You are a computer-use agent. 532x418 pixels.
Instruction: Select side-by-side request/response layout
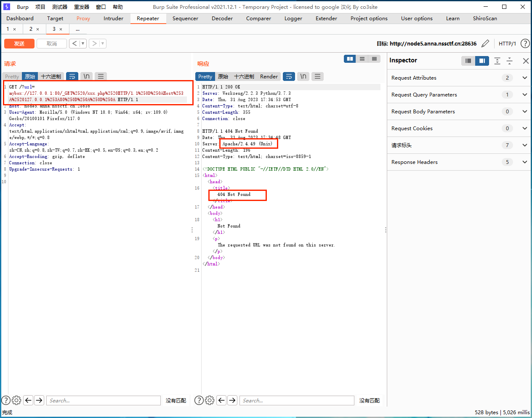pos(350,59)
